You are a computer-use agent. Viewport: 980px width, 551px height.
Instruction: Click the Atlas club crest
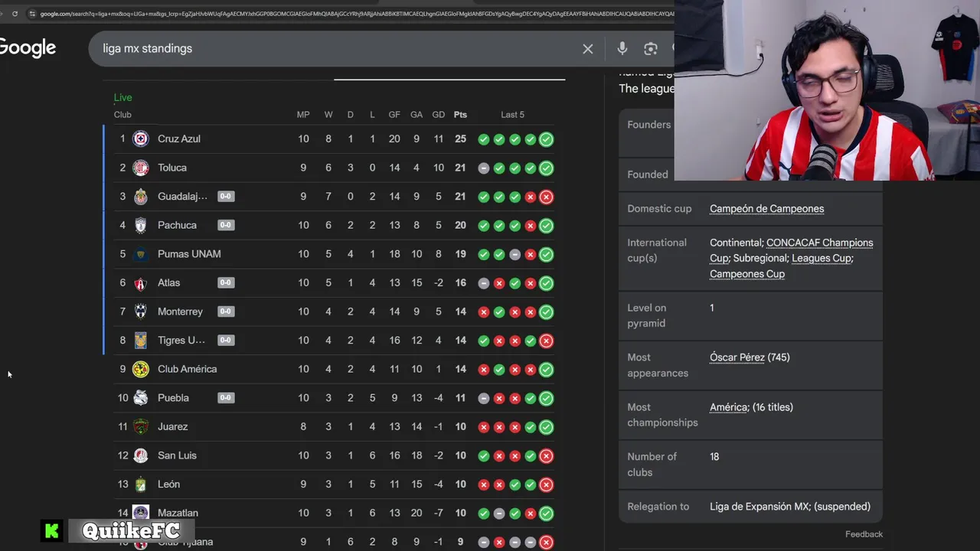pyautogui.click(x=140, y=283)
